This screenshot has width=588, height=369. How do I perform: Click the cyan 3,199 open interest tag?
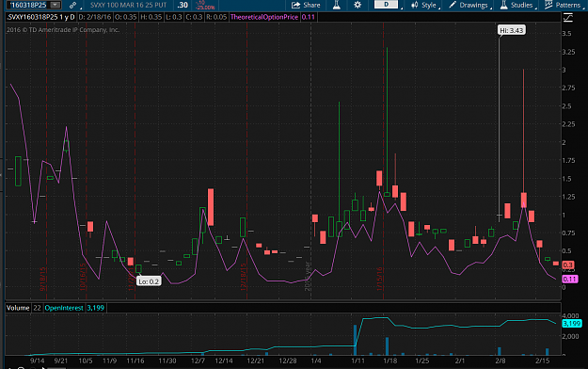click(572, 323)
